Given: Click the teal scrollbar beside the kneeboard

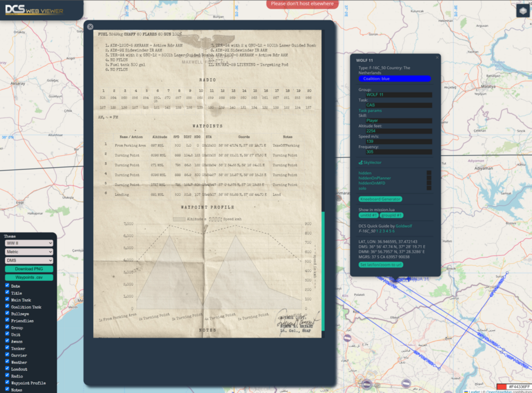Looking at the screenshot, I should [x=323, y=271].
